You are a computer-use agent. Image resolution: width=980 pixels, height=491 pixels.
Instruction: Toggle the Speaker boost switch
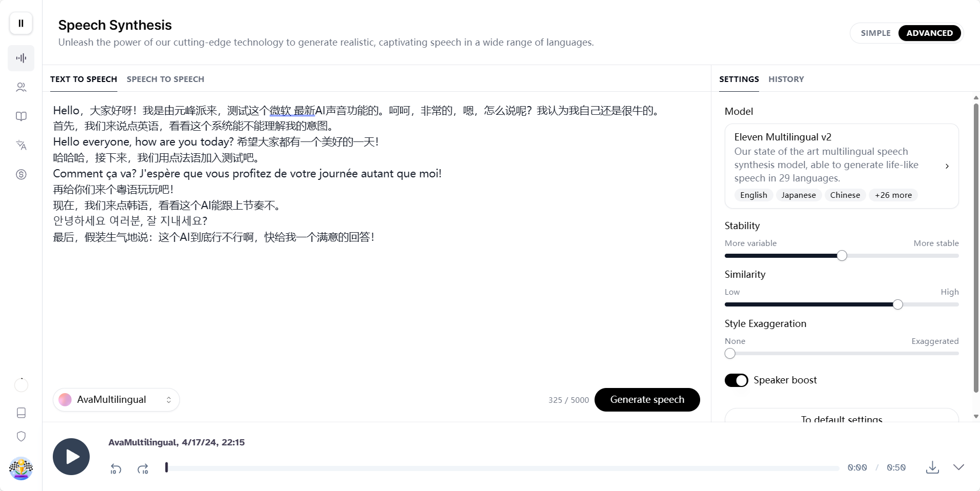coord(736,380)
